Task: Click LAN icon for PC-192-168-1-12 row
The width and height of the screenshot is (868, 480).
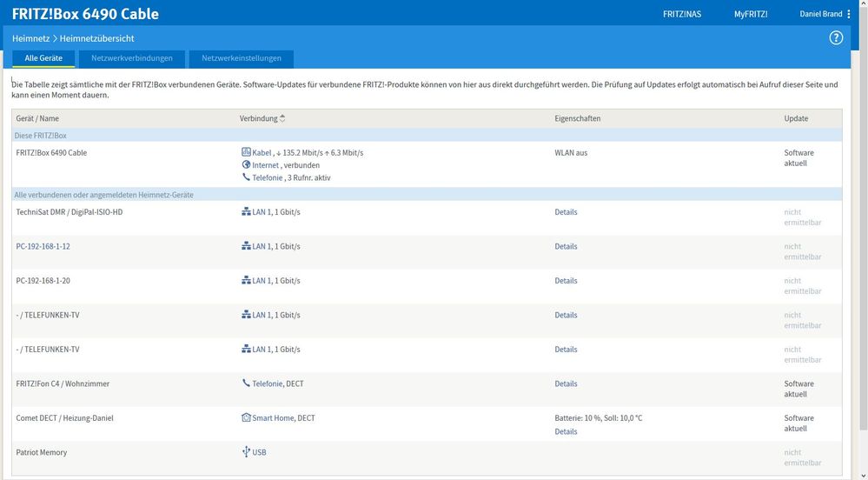Action: click(x=247, y=246)
